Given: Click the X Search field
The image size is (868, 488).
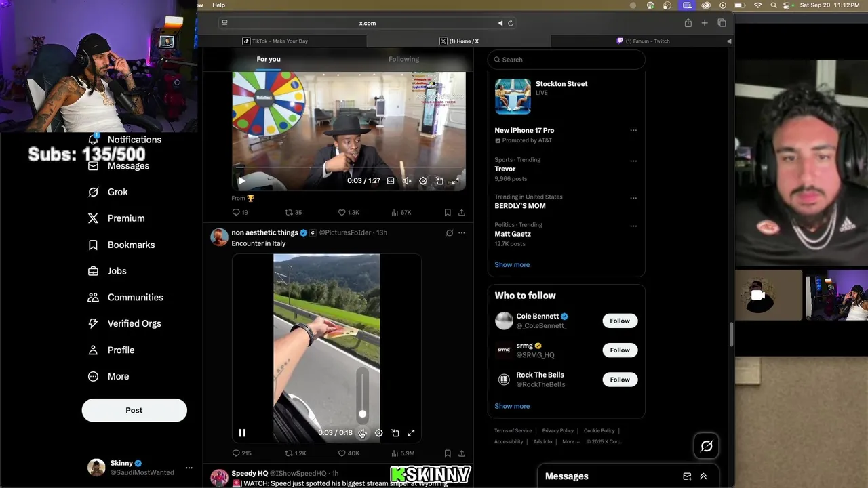Looking at the screenshot, I should pyautogui.click(x=566, y=60).
